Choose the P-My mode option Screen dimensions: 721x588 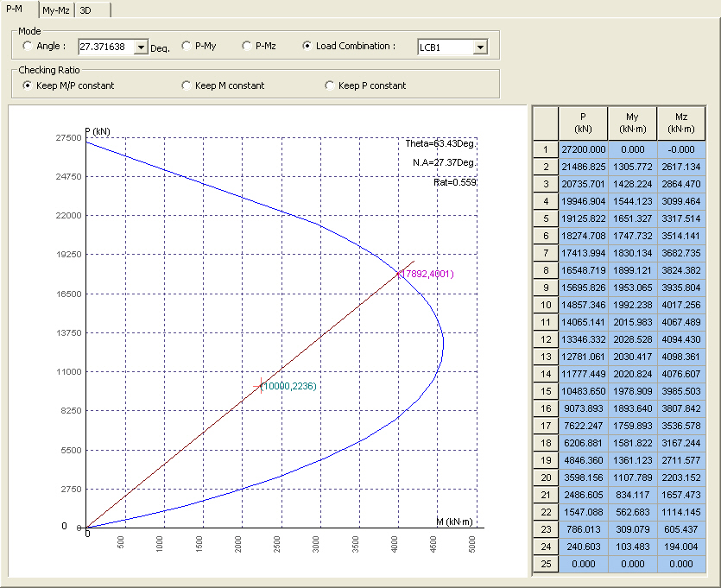[x=187, y=46]
